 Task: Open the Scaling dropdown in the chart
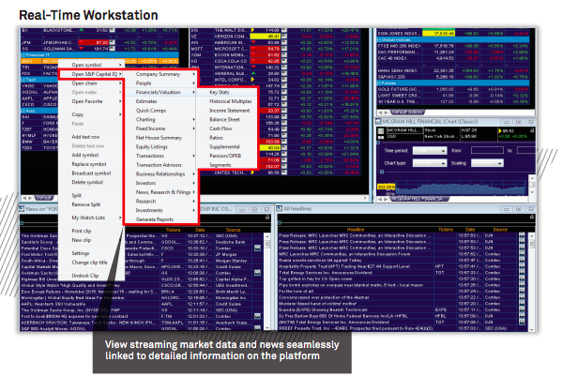pos(487,163)
